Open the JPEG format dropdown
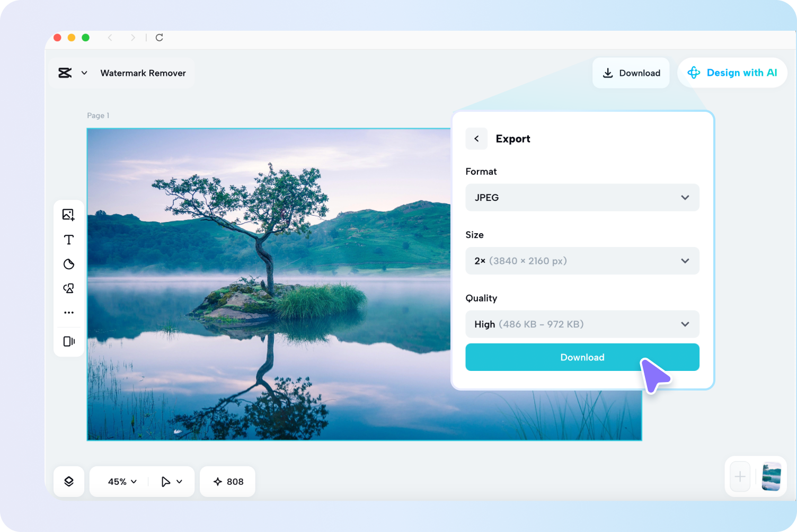Screen dimensions: 797x532 tap(582, 197)
